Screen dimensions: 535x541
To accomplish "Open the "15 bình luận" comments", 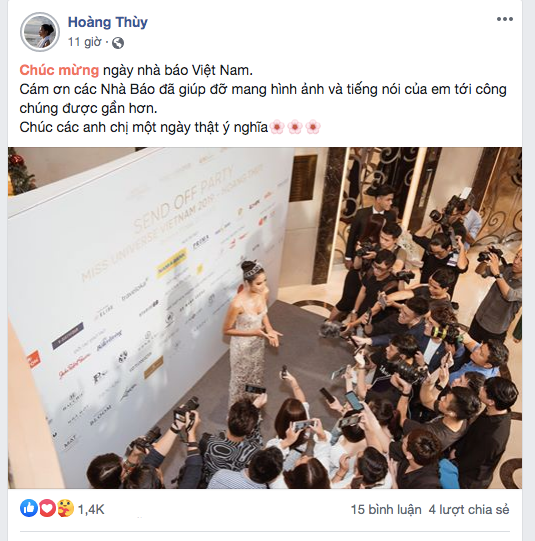I will (x=386, y=510).
